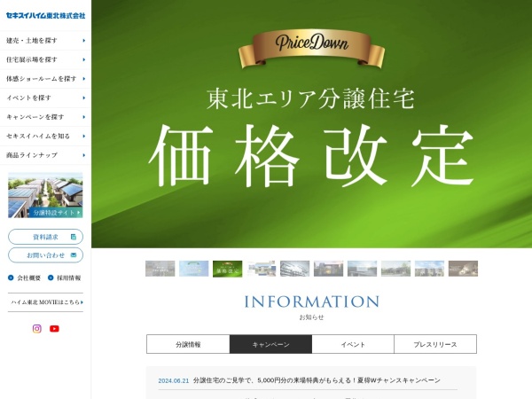532x399 pixels.
Task: Select the tenth slider thumbnail
Action: (x=463, y=269)
